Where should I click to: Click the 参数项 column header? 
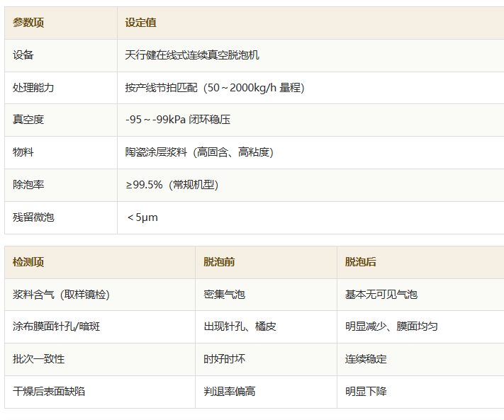point(28,23)
